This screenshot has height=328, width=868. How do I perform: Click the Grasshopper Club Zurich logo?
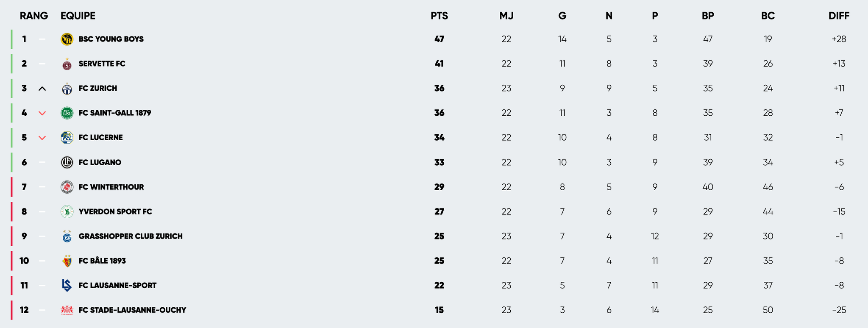pos(67,236)
